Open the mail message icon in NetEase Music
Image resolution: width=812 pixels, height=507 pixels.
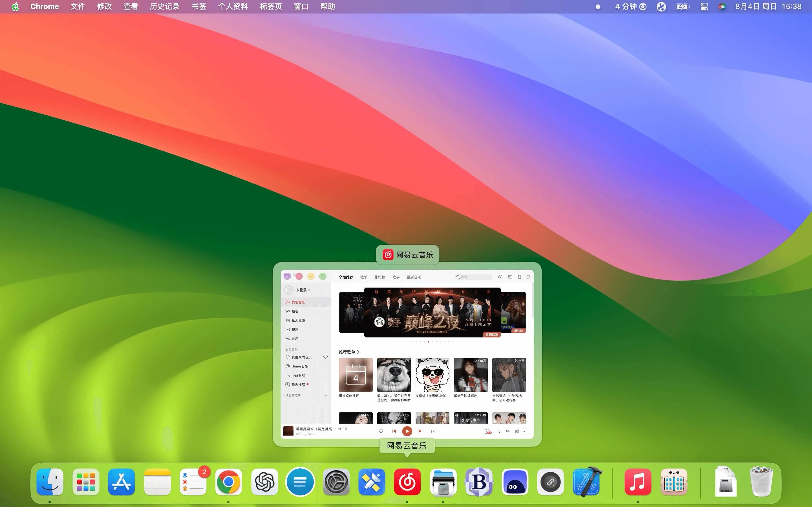click(x=510, y=277)
